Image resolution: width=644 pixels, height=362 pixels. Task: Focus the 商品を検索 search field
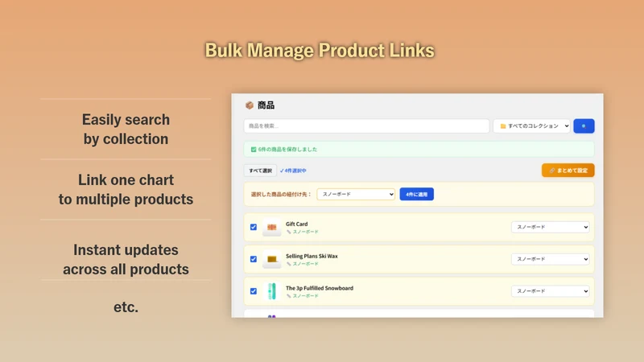tap(366, 126)
